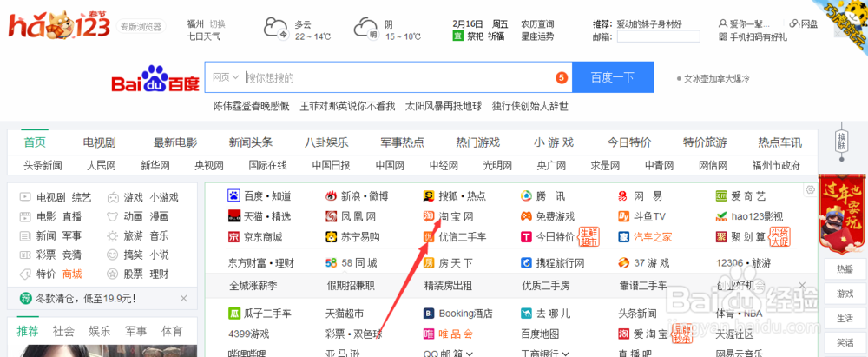
Task: Open the 爱奇艺 icon
Action: (720, 195)
